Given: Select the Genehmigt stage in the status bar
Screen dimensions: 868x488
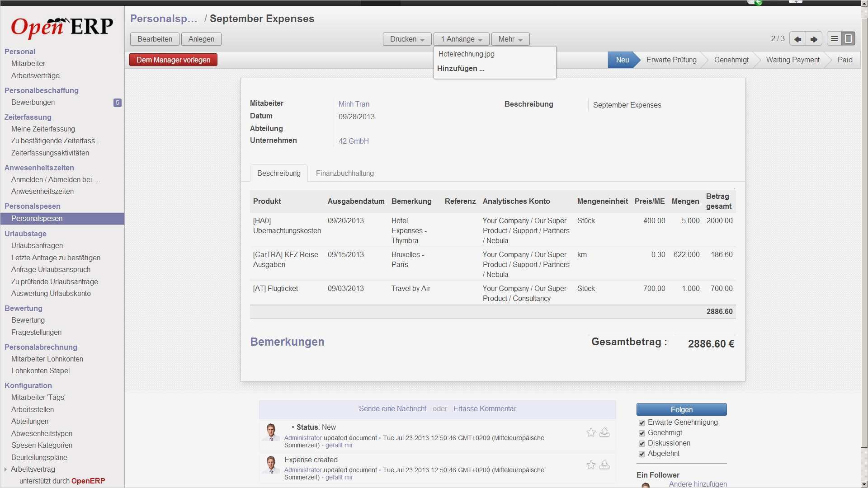Looking at the screenshot, I should click(731, 60).
